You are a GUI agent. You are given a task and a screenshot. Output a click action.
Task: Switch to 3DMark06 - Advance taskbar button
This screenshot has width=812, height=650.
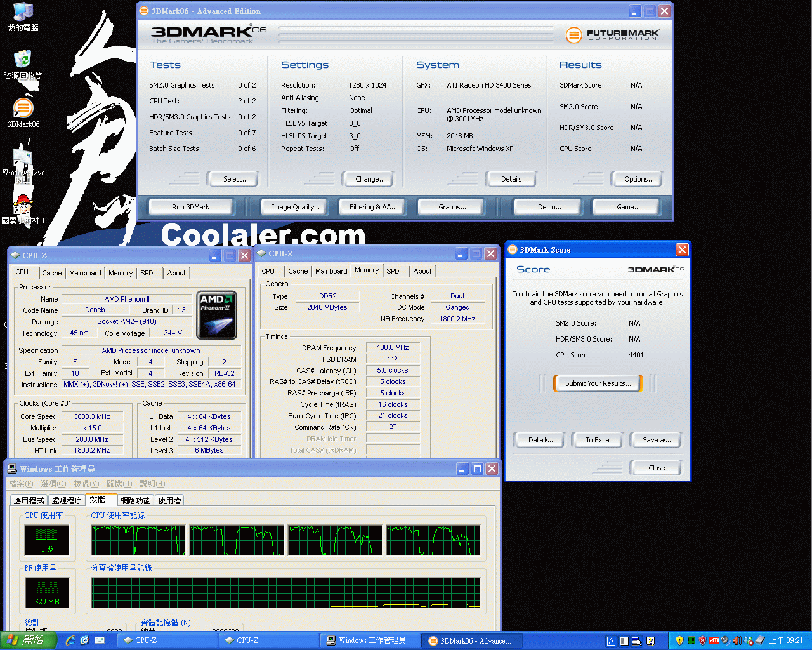pos(473,640)
